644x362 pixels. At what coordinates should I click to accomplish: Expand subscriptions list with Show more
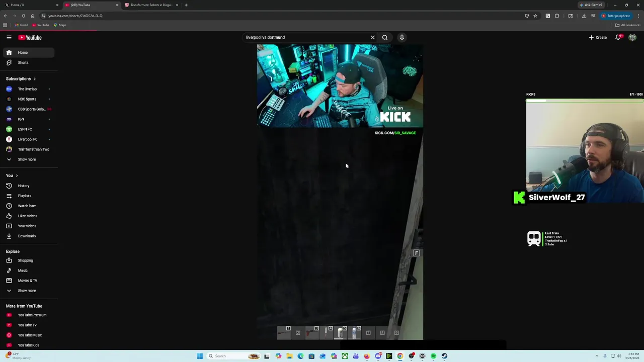[29, 159]
